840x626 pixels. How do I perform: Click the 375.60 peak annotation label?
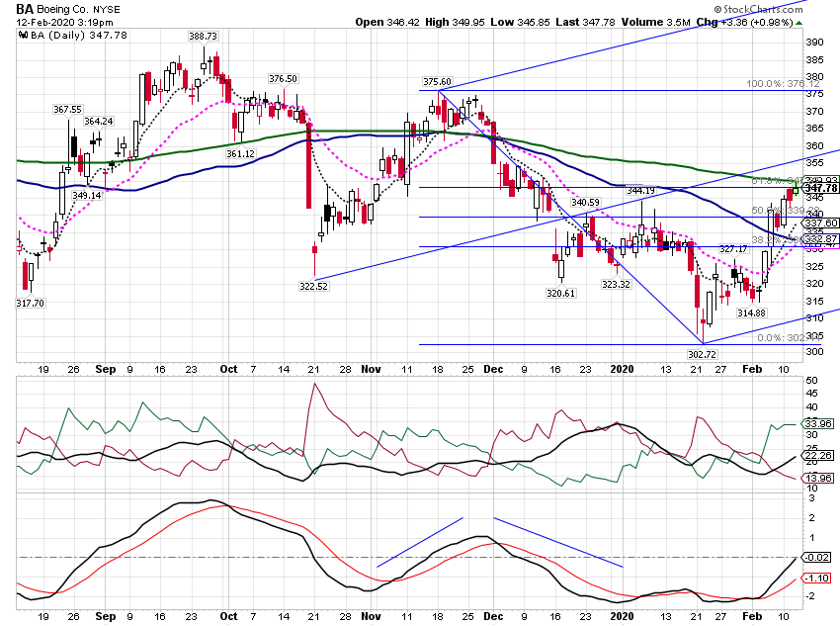[x=437, y=81]
